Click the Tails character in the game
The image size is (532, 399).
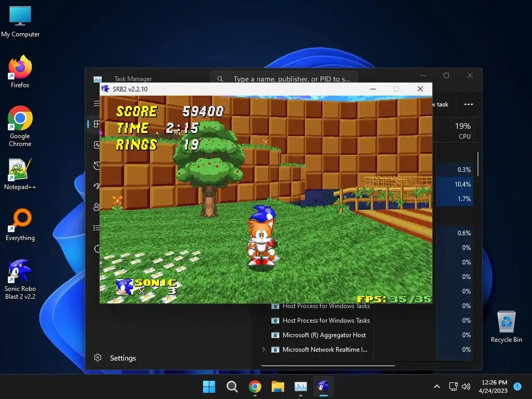pyautogui.click(x=261, y=243)
